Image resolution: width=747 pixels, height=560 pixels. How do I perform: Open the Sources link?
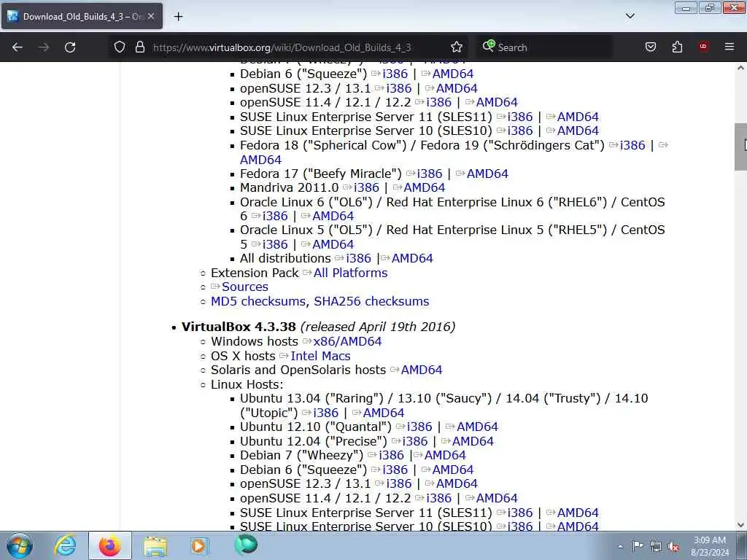pyautogui.click(x=245, y=287)
